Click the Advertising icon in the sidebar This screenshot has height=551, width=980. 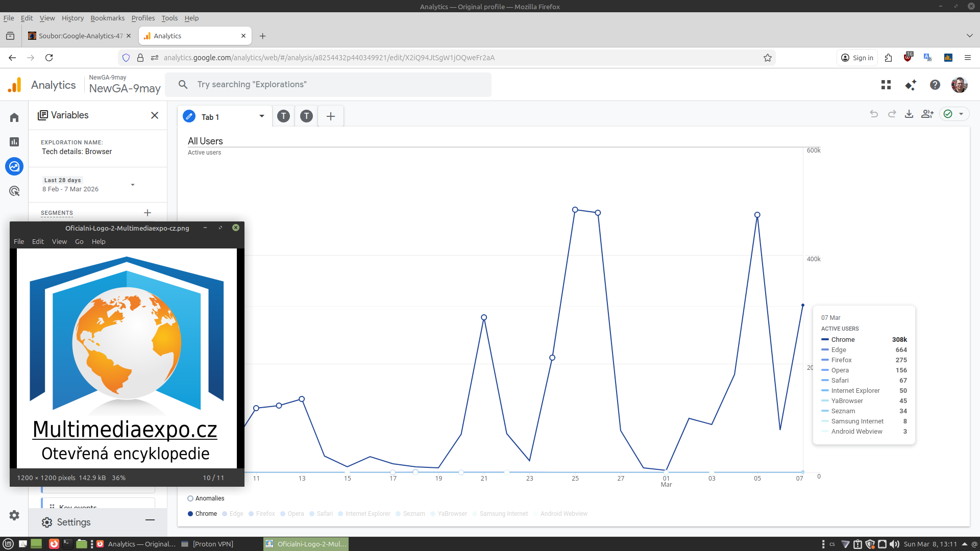pos(14,191)
